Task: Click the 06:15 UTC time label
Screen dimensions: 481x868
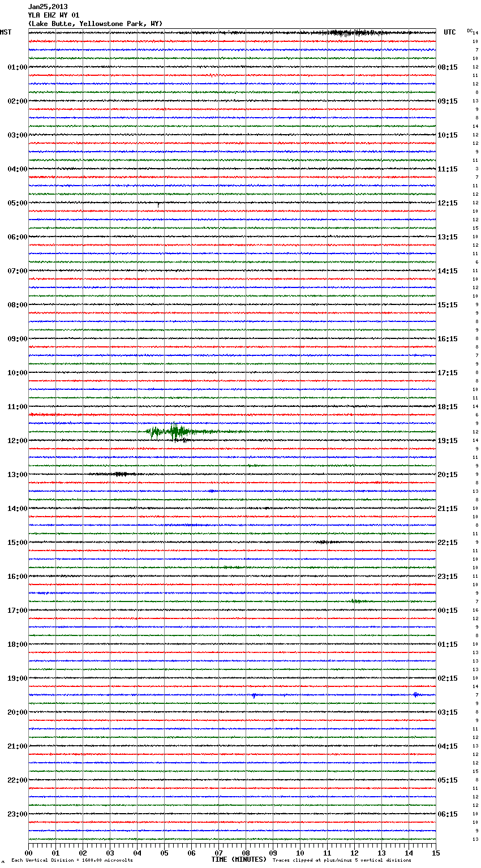Action: tap(448, 814)
